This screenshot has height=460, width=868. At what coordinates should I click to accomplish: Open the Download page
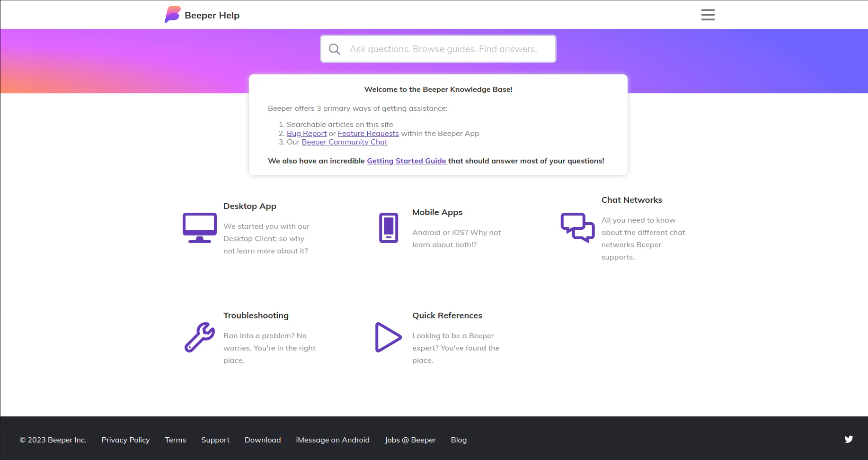[262, 440]
